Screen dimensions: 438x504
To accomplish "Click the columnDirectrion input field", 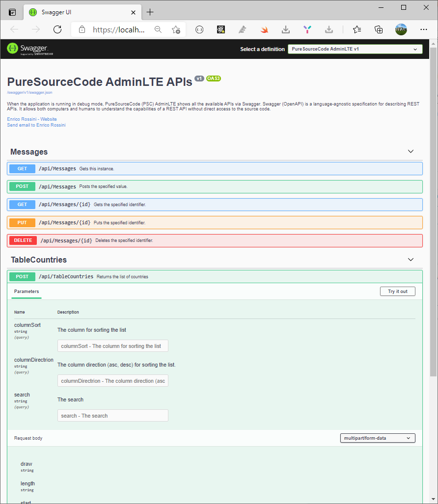I will point(113,380).
